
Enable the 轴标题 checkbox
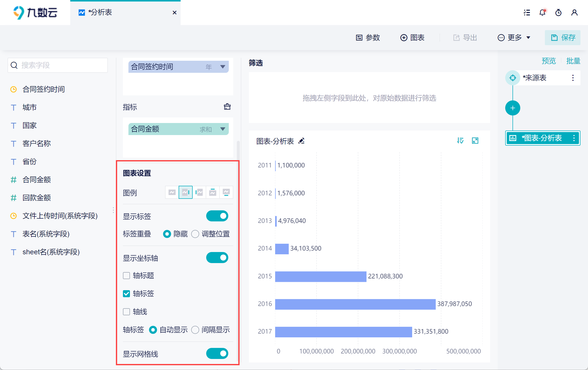(126, 276)
